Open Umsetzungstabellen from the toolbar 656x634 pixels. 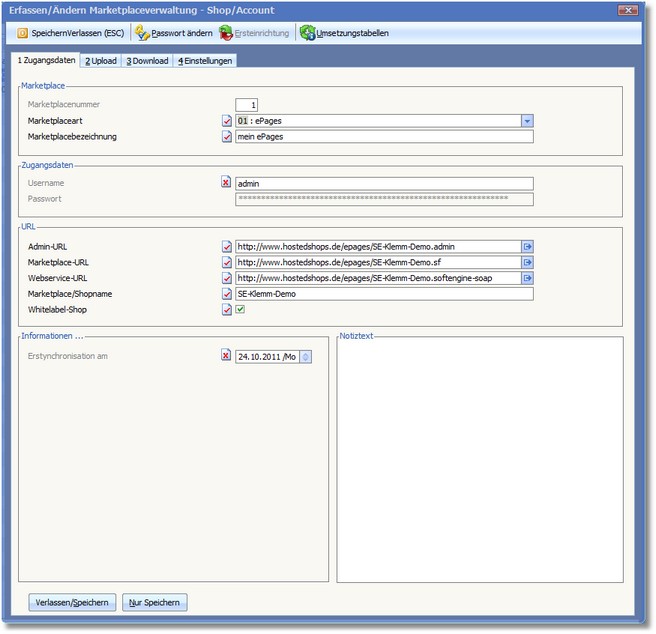tap(307, 33)
